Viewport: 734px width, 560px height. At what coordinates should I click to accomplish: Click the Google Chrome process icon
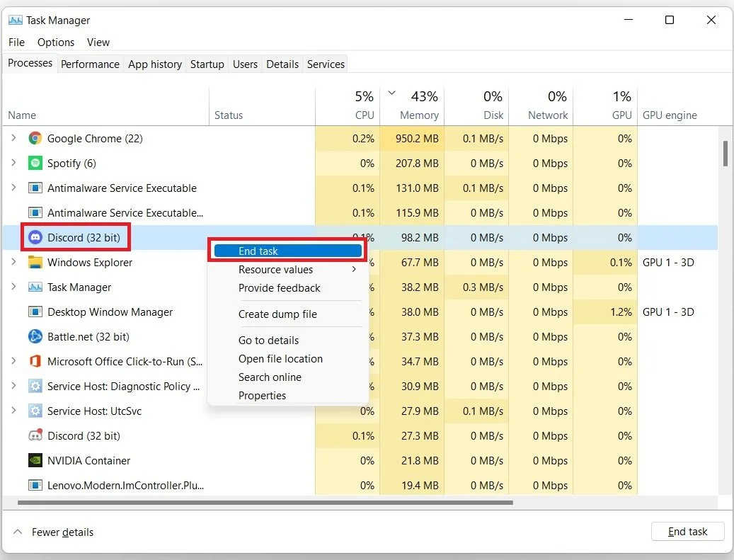(35, 138)
